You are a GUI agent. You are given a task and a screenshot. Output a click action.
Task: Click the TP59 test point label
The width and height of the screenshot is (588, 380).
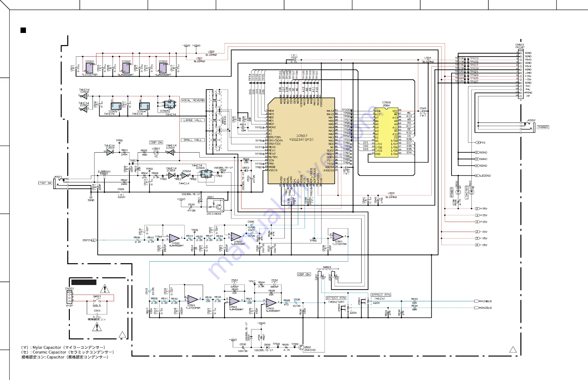click(149, 169)
